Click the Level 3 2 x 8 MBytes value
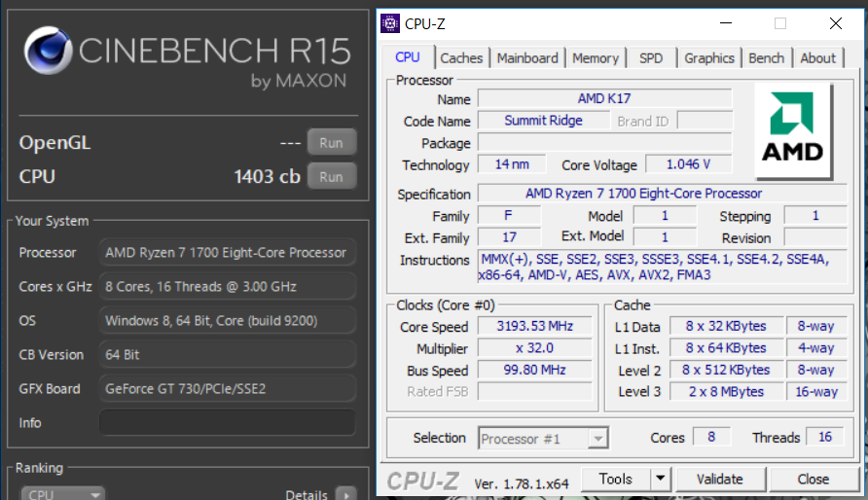Image resolution: width=868 pixels, height=500 pixels. pyautogui.click(x=726, y=392)
